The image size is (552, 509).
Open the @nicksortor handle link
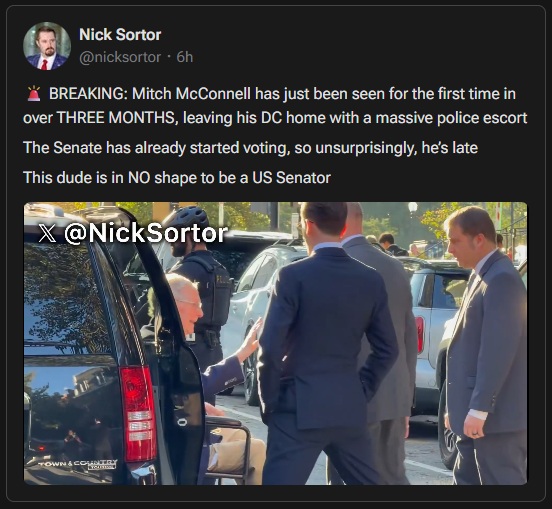tap(120, 57)
